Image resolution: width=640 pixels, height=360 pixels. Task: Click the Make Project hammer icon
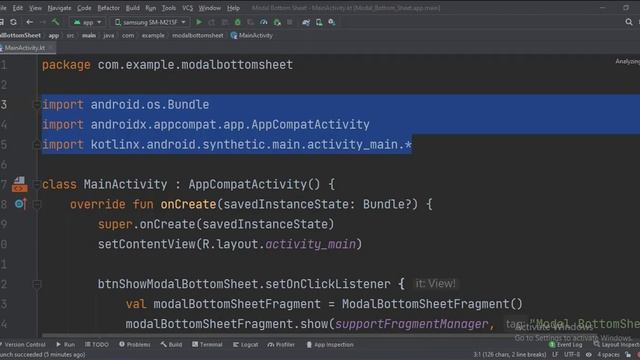pyautogui.click(x=56, y=22)
